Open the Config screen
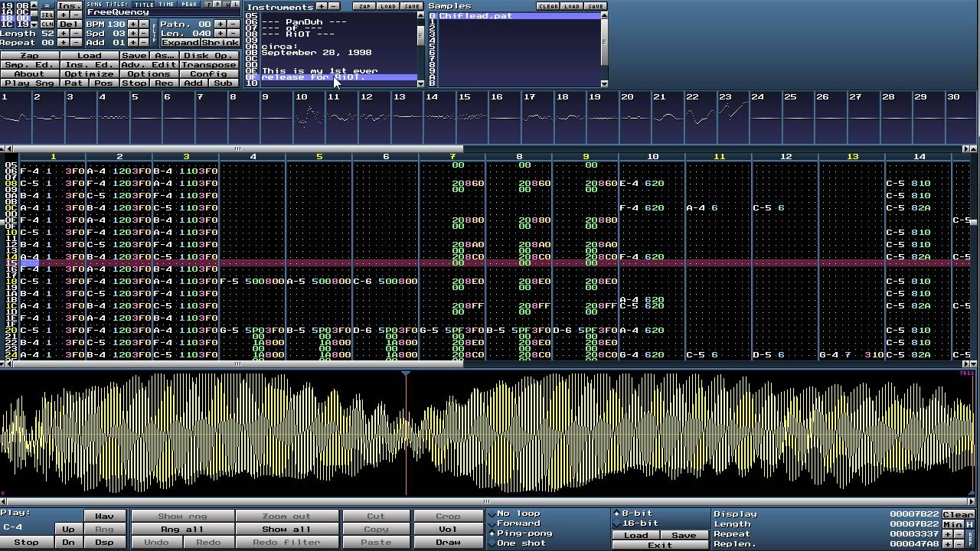980x551 pixels. click(x=209, y=74)
